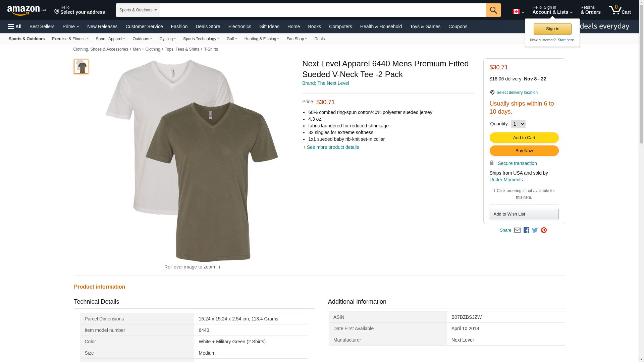
Task: Open the cart icon
Action: (620, 10)
